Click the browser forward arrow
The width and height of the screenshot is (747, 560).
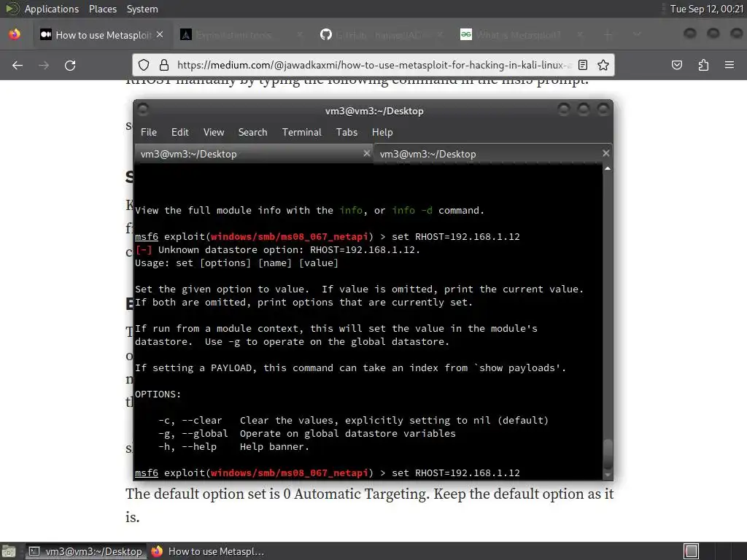point(44,65)
